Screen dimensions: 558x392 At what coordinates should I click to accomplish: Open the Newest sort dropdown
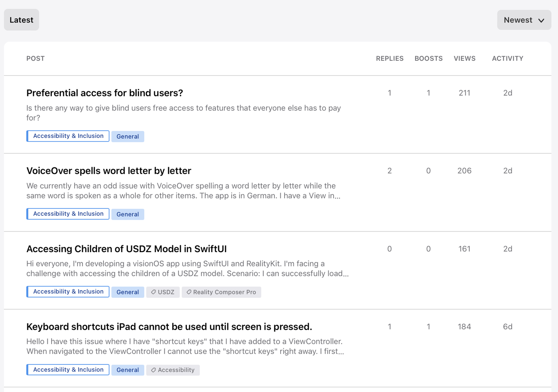pyautogui.click(x=524, y=20)
